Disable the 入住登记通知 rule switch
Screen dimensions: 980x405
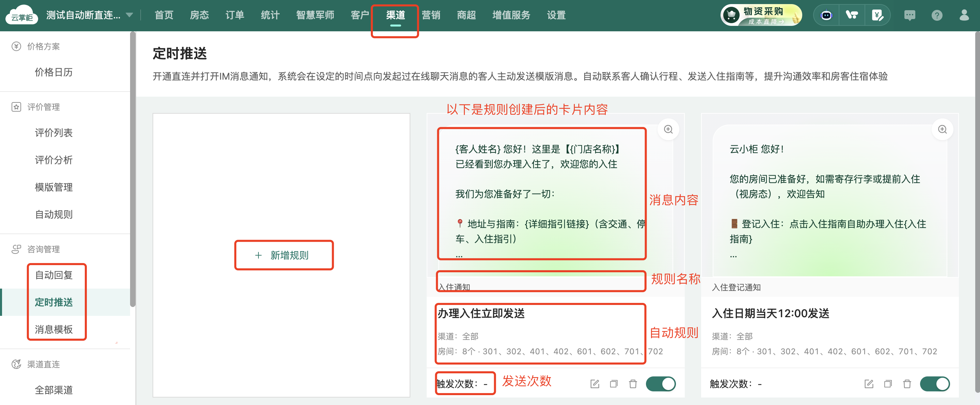pyautogui.click(x=934, y=384)
